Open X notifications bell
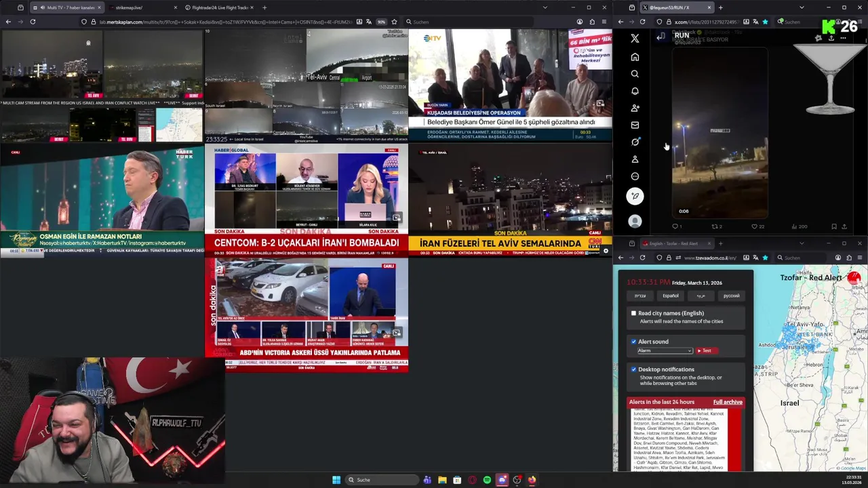Screen dimensions: 868x488 click(x=635, y=91)
